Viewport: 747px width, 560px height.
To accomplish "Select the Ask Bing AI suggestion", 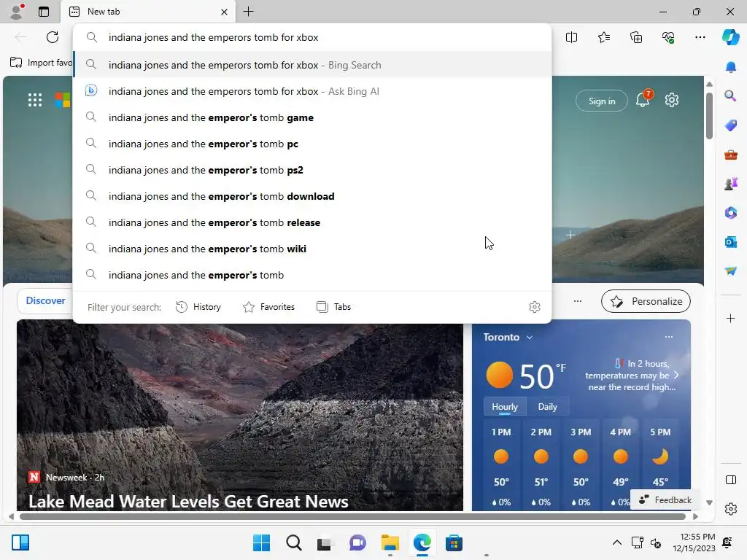I will point(312,91).
